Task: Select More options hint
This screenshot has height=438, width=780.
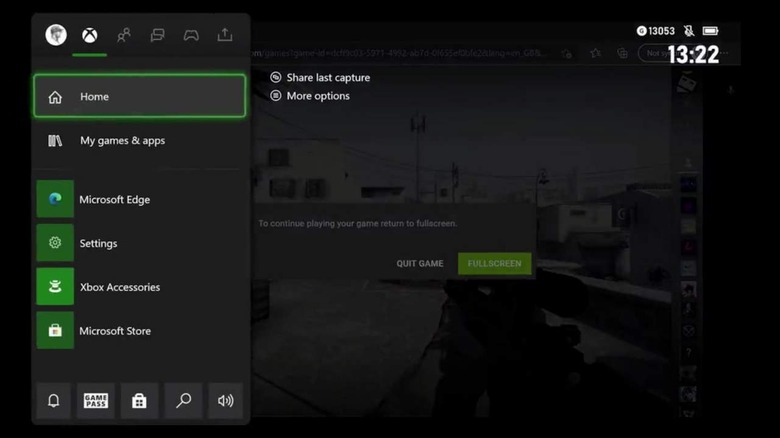Action: [x=310, y=96]
